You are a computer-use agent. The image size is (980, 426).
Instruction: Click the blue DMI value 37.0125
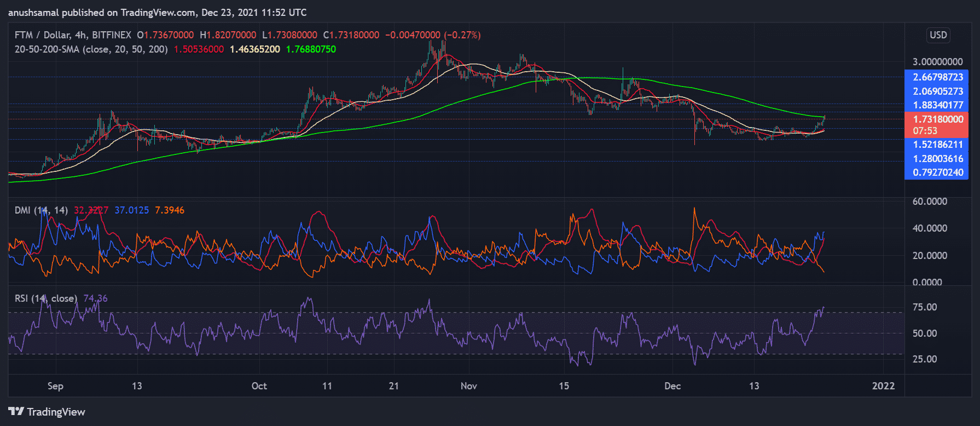coord(131,210)
